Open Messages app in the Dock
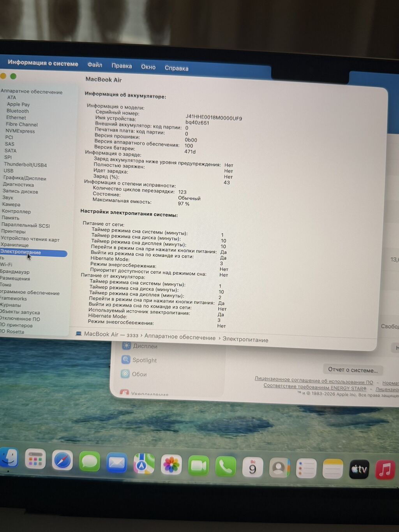 pyautogui.click(x=90, y=462)
